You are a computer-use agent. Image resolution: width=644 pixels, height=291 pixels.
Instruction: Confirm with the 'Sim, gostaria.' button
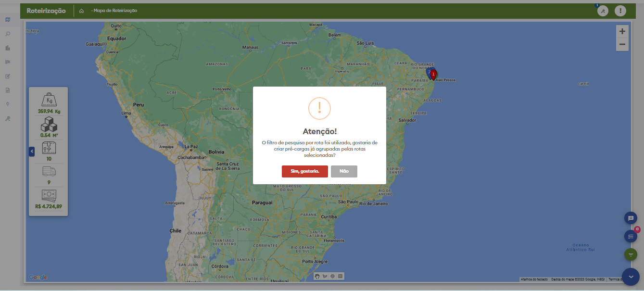[305, 171]
